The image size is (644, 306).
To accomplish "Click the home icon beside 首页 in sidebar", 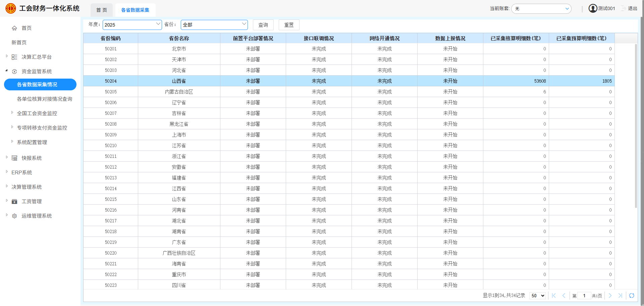I will (x=14, y=28).
